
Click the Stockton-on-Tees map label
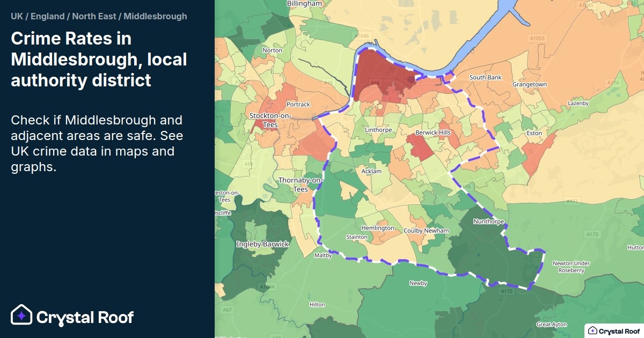point(270,119)
